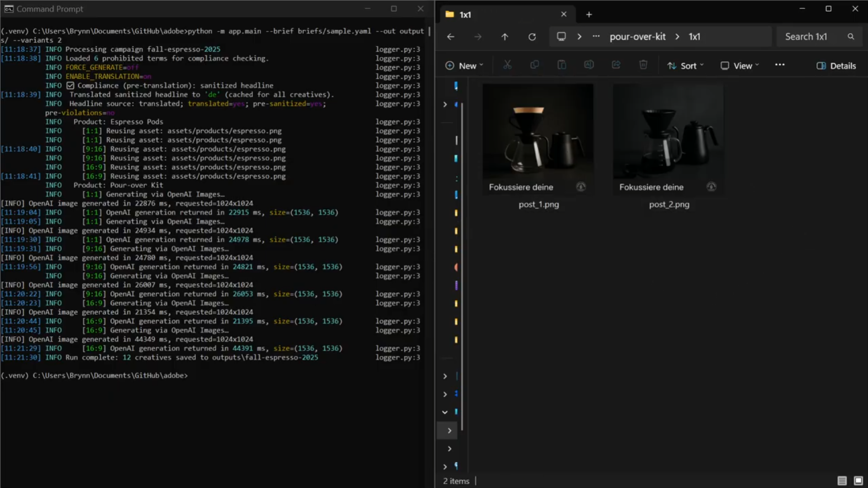
Task: Go back in File Explorer
Action: pos(450,37)
